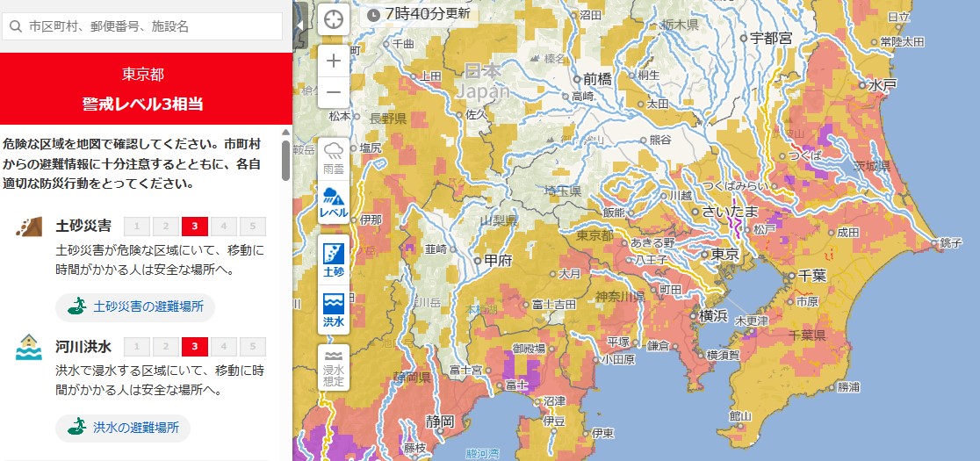
Task: Collapse the side panel with arrow handle
Action: pos(299,25)
